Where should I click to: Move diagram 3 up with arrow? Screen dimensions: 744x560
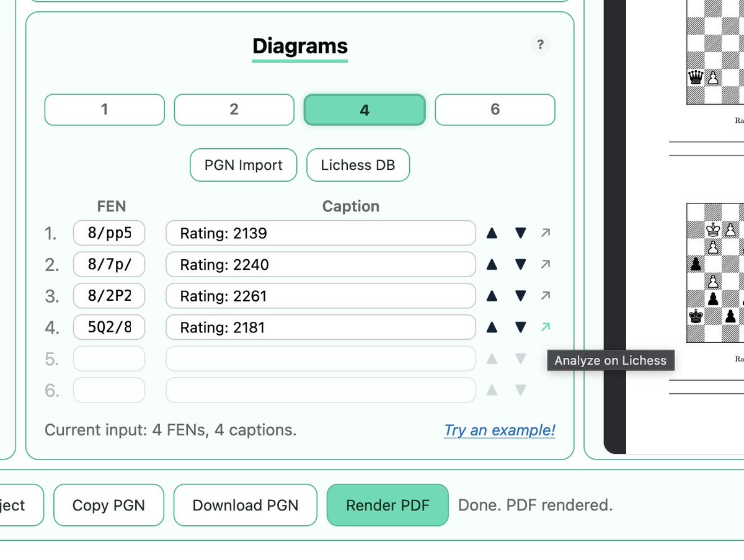(x=492, y=296)
